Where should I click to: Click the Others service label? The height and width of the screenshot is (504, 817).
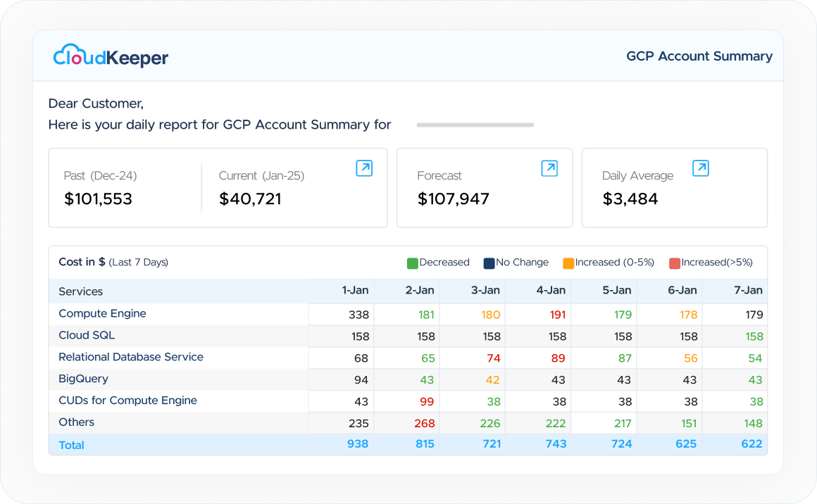pyautogui.click(x=77, y=422)
